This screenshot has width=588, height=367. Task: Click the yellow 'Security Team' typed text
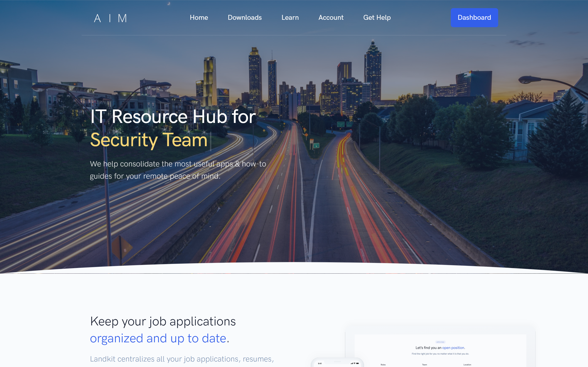click(x=148, y=140)
